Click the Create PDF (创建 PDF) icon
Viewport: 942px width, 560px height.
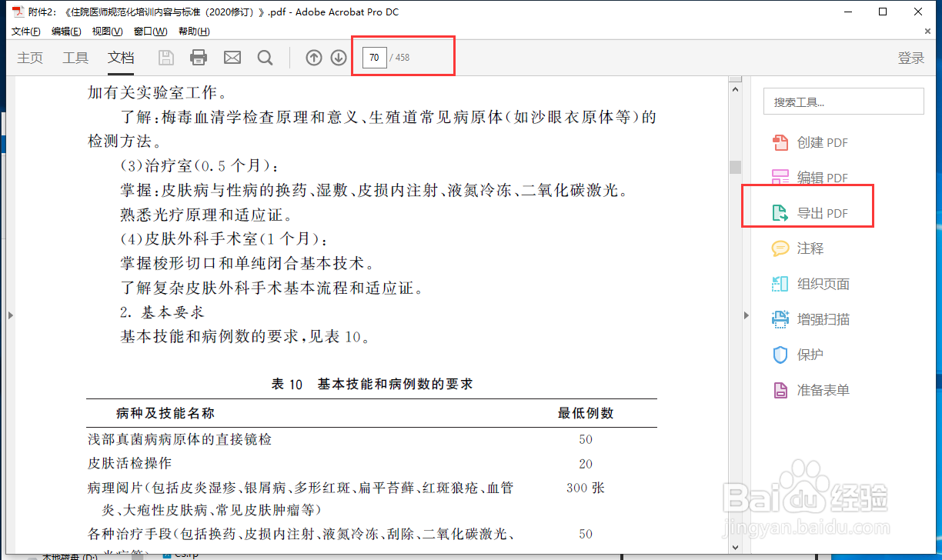tap(780, 142)
